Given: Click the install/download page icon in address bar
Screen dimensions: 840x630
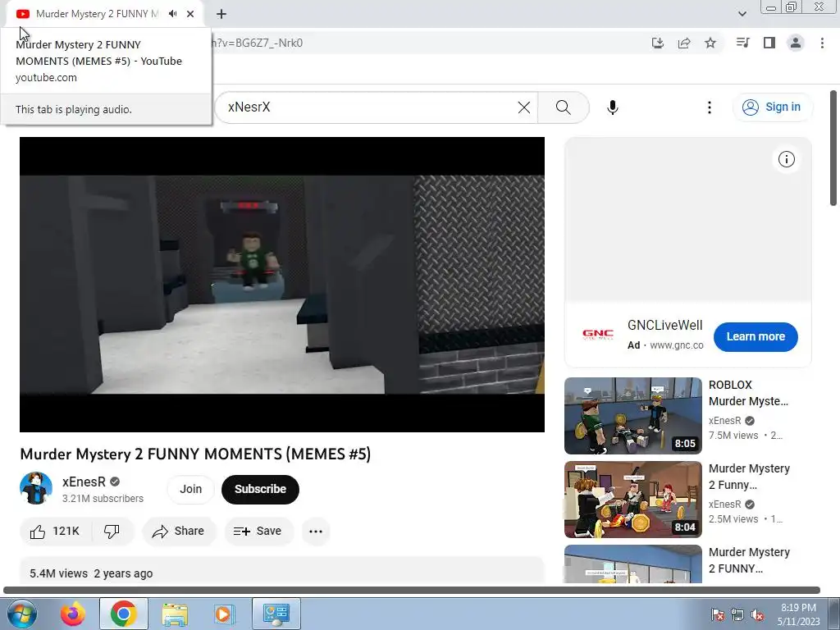Looking at the screenshot, I should (658, 43).
